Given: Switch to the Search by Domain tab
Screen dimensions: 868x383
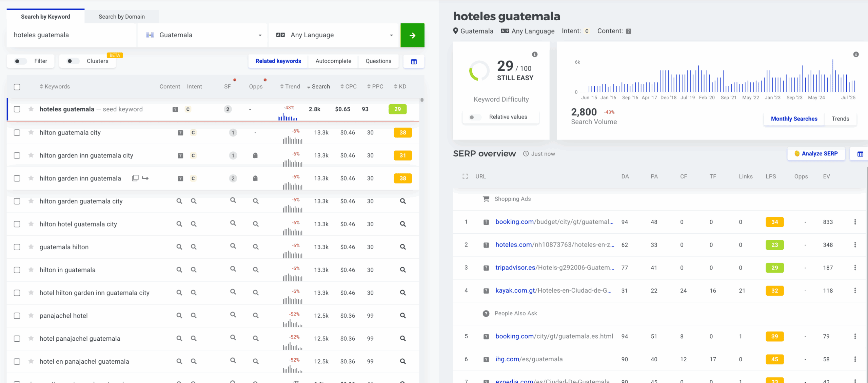Looking at the screenshot, I should pos(121,17).
